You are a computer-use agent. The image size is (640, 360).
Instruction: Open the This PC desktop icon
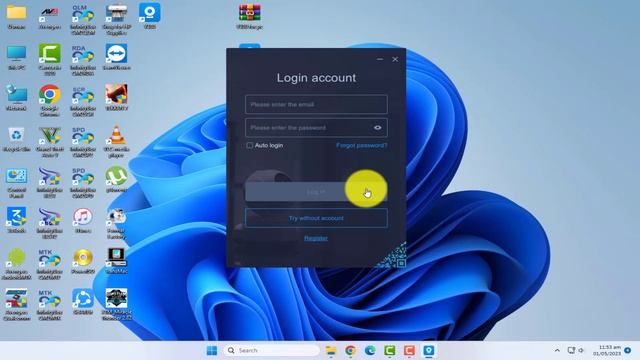(16, 58)
